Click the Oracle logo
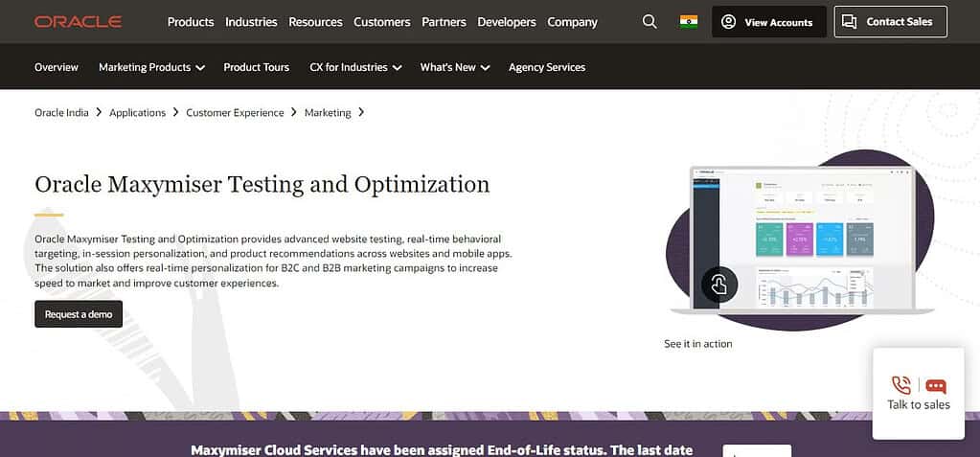Screen dimensions: 980x457 [79, 22]
